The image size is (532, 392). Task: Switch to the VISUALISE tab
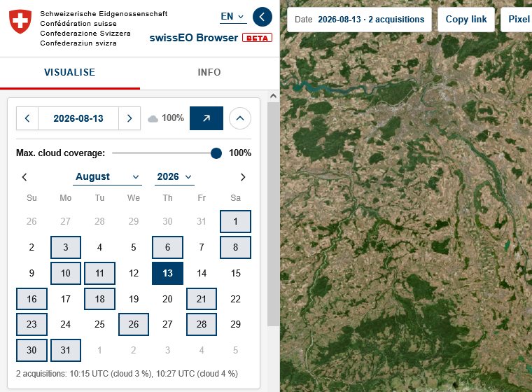pos(70,72)
